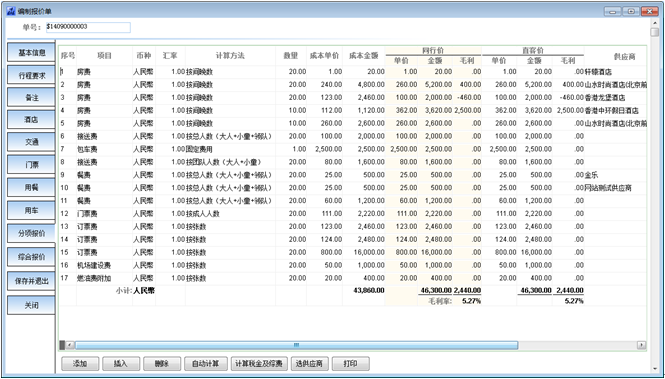The height and width of the screenshot is (379, 665).
Task: Open the 基本信息 section
Action: 31,53
